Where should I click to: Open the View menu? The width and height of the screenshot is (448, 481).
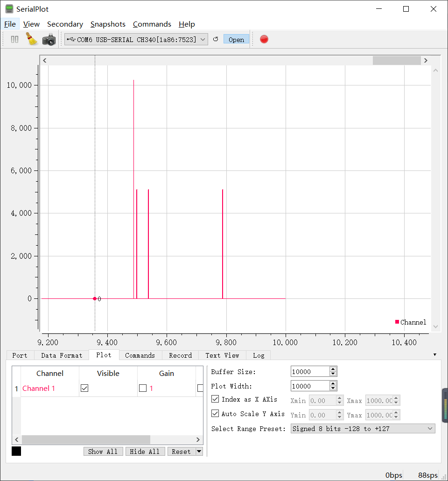(x=31, y=24)
